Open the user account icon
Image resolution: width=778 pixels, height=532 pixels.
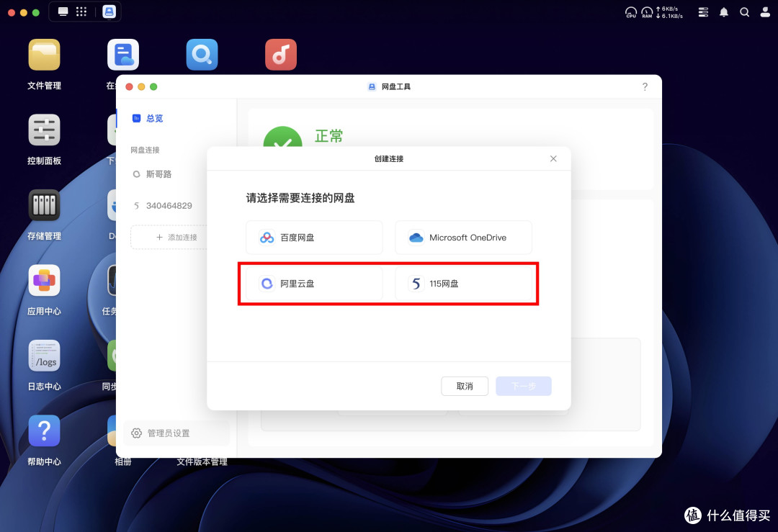pos(765,12)
